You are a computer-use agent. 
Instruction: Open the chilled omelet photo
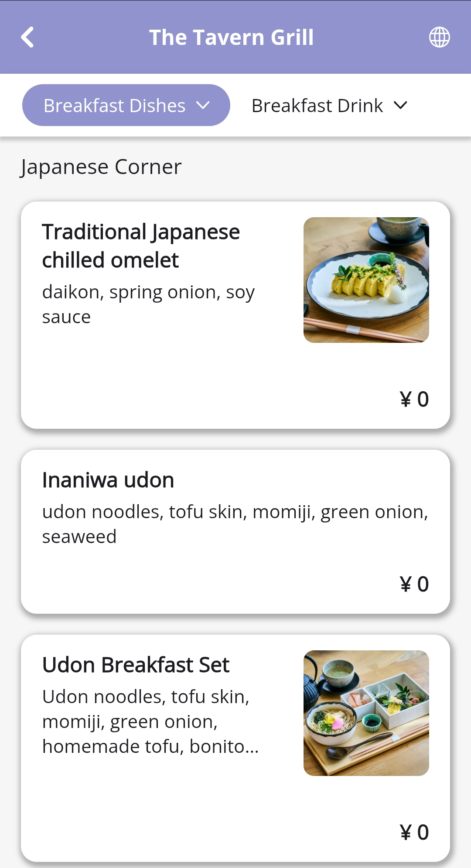366,280
